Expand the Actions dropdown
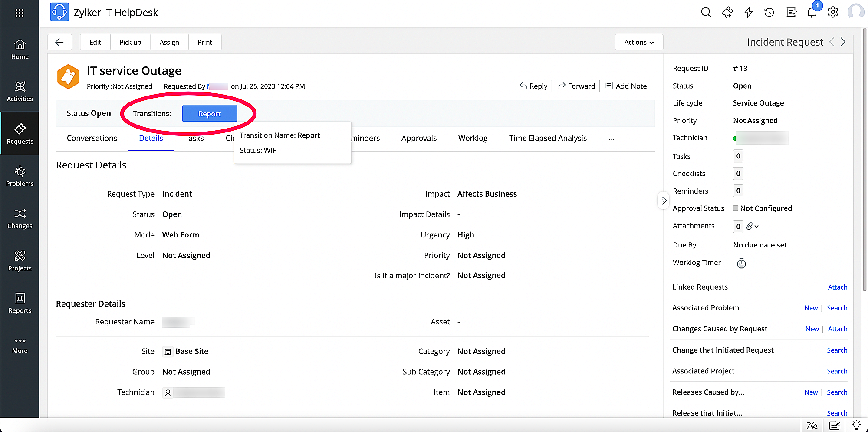The height and width of the screenshot is (432, 868). pos(639,42)
